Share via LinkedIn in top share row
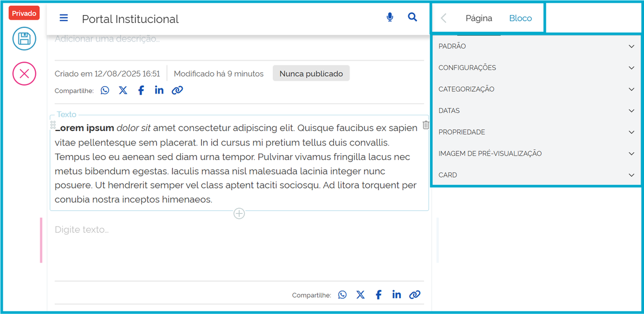This screenshot has width=644, height=314. (159, 90)
